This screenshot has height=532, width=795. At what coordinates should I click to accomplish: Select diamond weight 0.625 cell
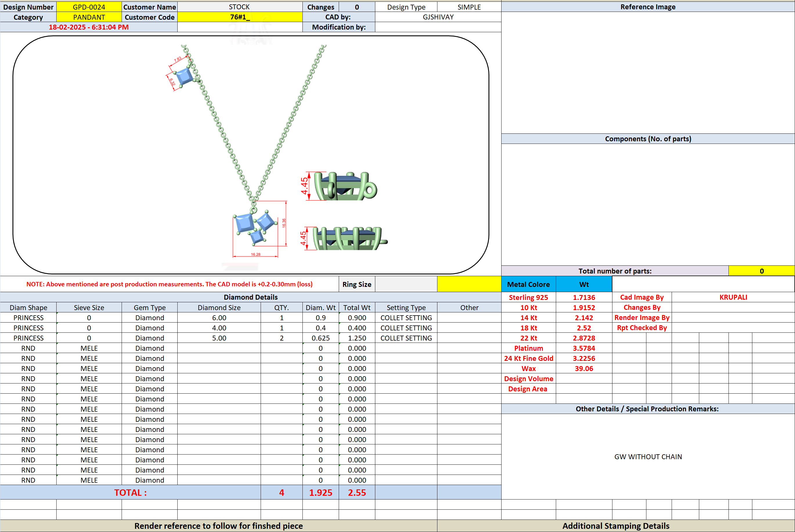(320, 338)
